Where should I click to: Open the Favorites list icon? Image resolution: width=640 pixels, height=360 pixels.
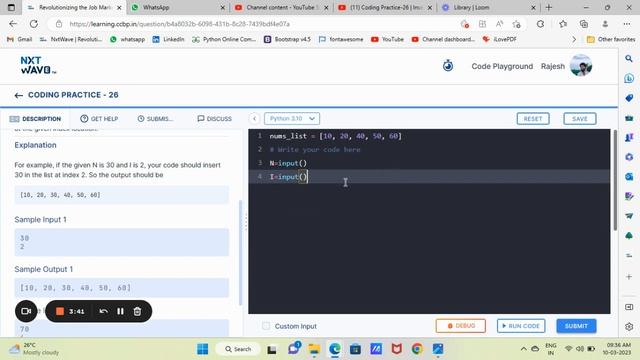(x=563, y=24)
